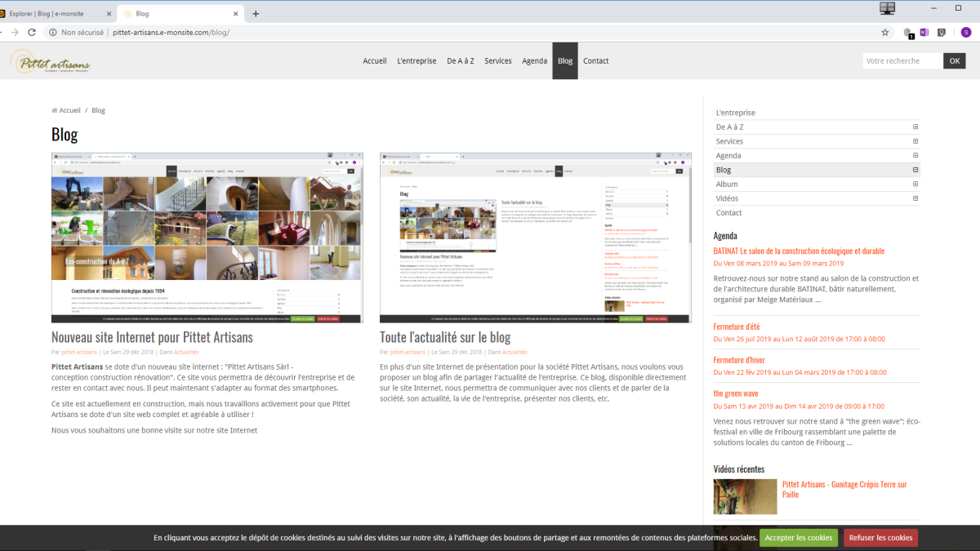Open the lightbulb note extension icon
This screenshot has width=980, height=551.
(942, 33)
